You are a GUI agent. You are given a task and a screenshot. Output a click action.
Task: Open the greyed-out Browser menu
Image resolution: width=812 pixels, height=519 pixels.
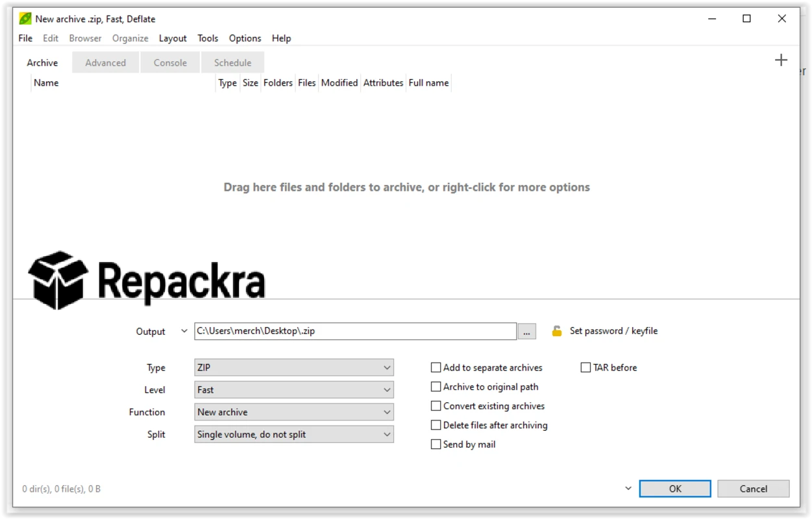[85, 38]
